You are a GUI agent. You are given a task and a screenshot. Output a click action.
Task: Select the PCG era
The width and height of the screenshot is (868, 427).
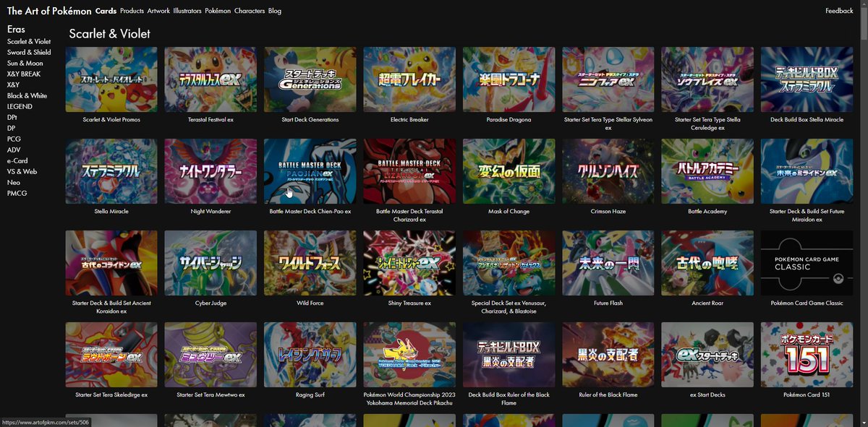click(14, 139)
